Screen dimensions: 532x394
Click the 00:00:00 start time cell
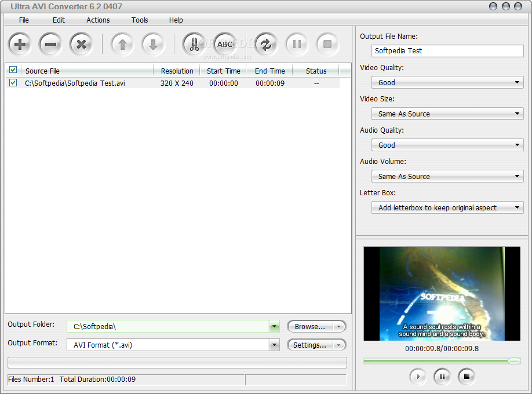tap(224, 83)
